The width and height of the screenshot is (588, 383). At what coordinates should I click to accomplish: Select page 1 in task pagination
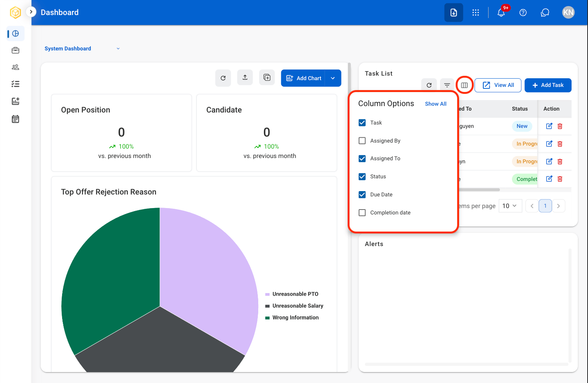click(545, 206)
